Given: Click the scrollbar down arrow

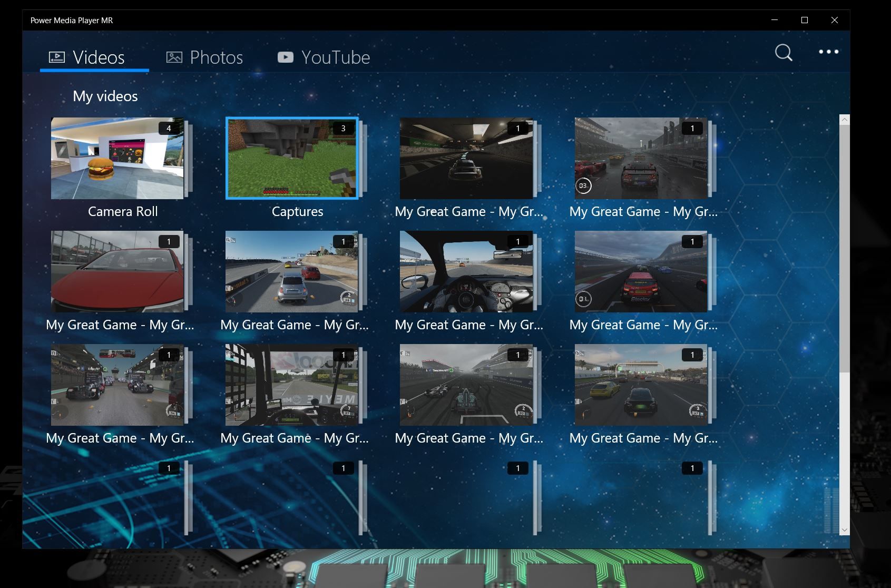Looking at the screenshot, I should (x=845, y=531).
